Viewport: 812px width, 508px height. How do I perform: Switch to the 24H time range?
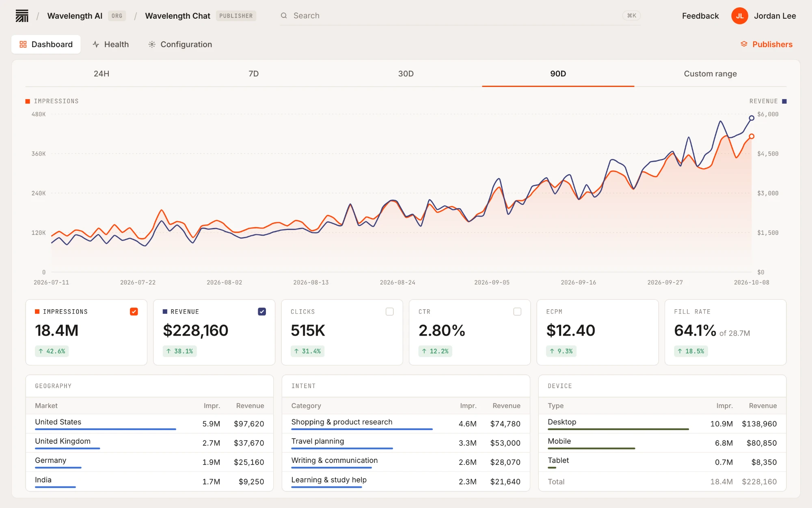pos(101,74)
